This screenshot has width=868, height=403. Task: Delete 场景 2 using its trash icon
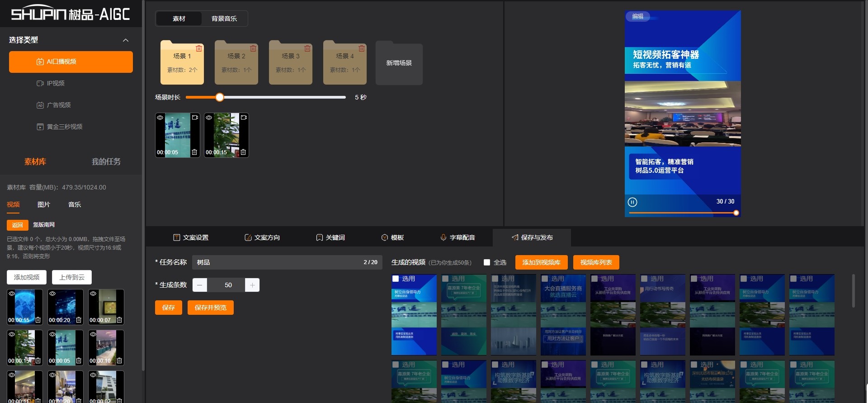pos(253,48)
